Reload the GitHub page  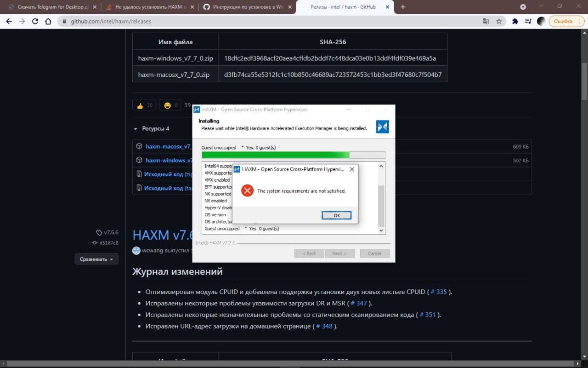(x=35, y=21)
